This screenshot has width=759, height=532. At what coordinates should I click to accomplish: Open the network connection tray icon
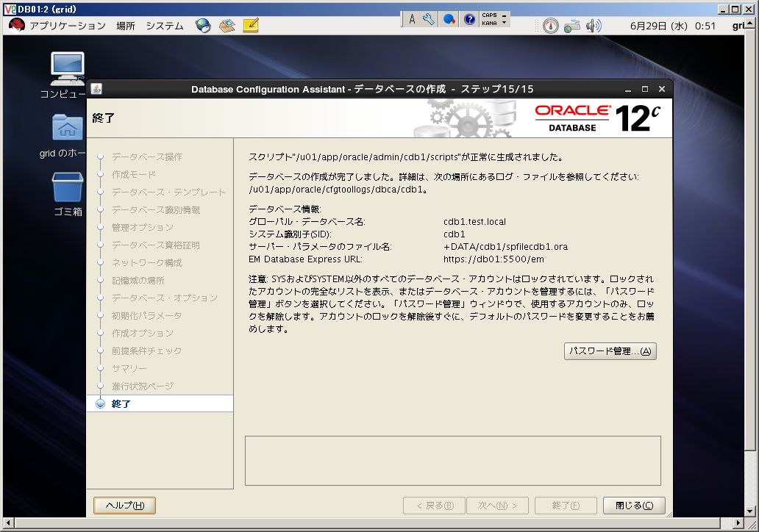(x=571, y=26)
